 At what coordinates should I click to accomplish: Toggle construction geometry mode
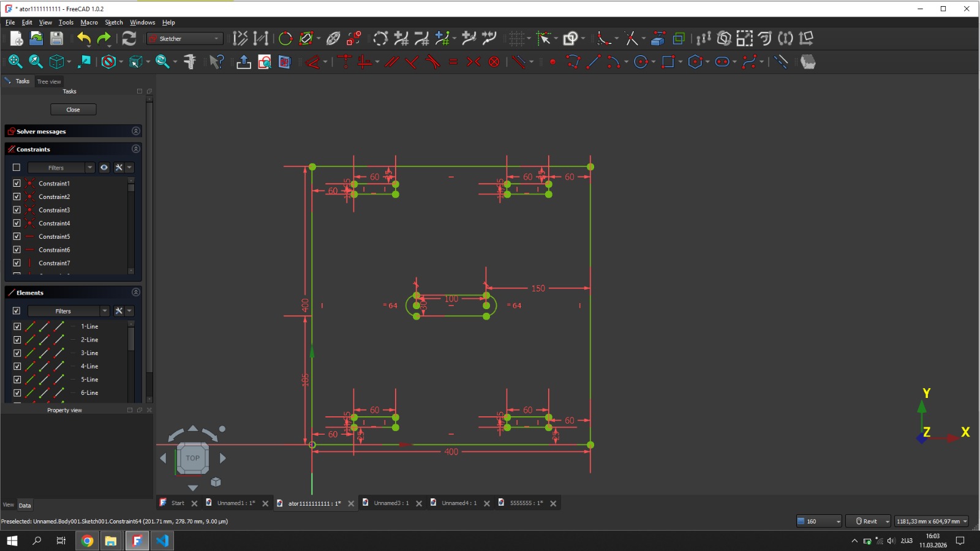pos(780,62)
